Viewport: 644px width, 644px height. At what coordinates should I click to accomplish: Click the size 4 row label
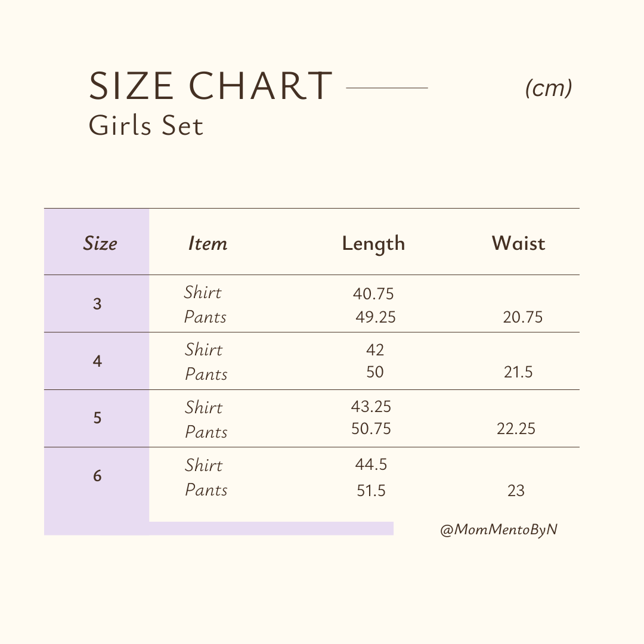pos(97,361)
